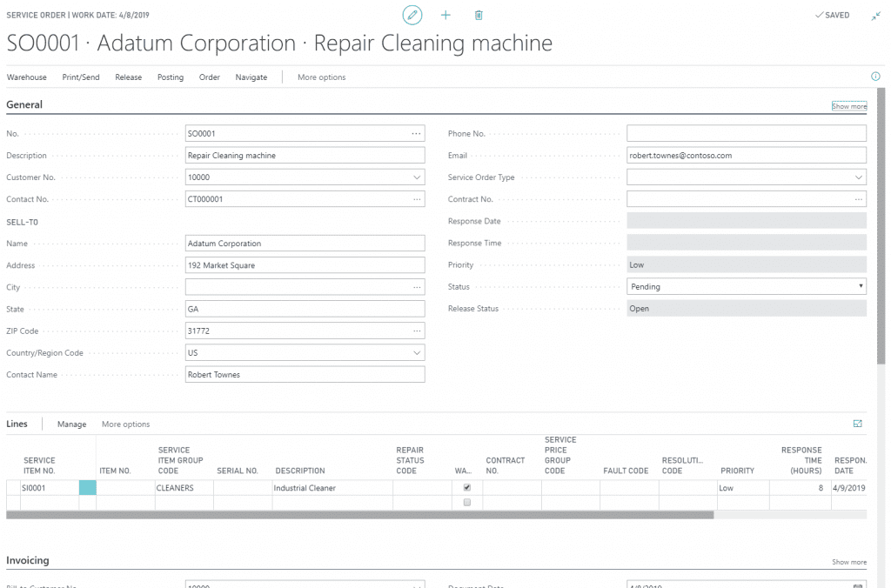Open the No. field assist-edit ellipsis
891x588 pixels.
416,132
